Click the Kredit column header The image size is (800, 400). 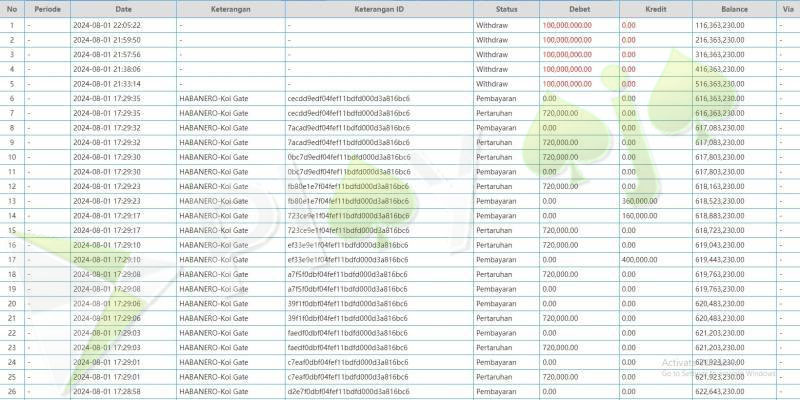(x=655, y=8)
